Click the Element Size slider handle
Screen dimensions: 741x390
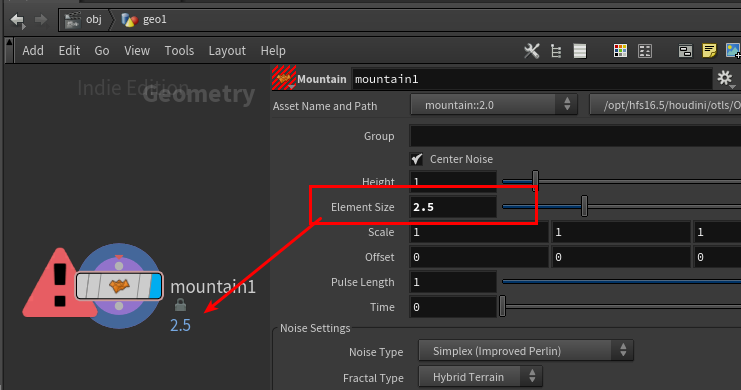(x=585, y=207)
